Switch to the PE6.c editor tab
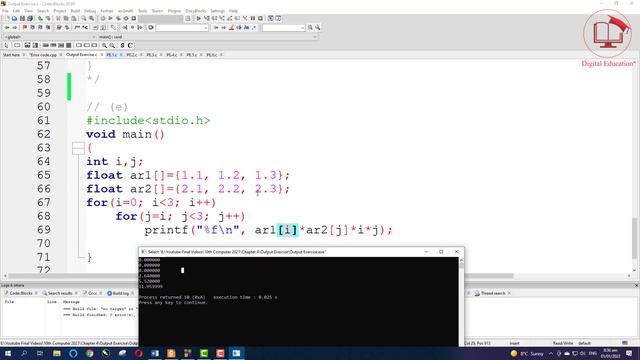640x360 pixels. coord(211,55)
